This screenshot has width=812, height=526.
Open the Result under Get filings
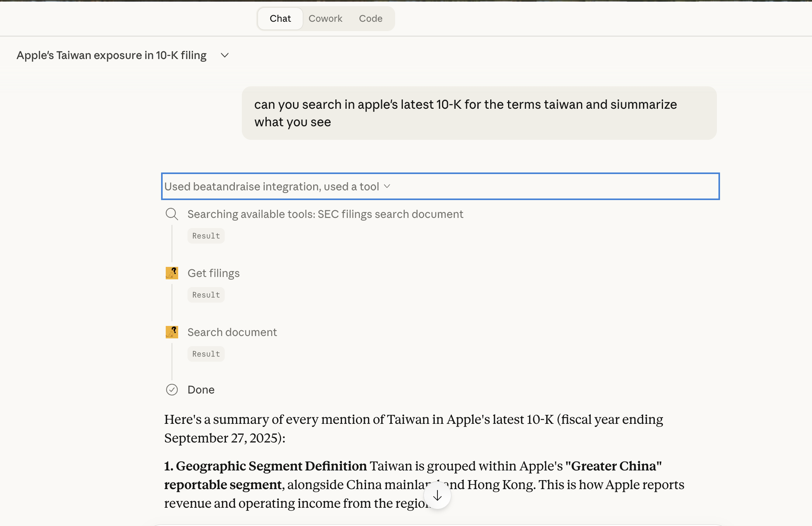coord(206,295)
